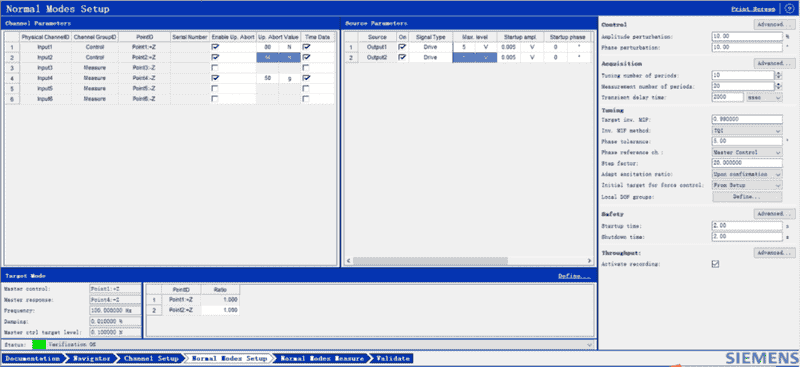Click the help icon beside Print Screen

790,9
